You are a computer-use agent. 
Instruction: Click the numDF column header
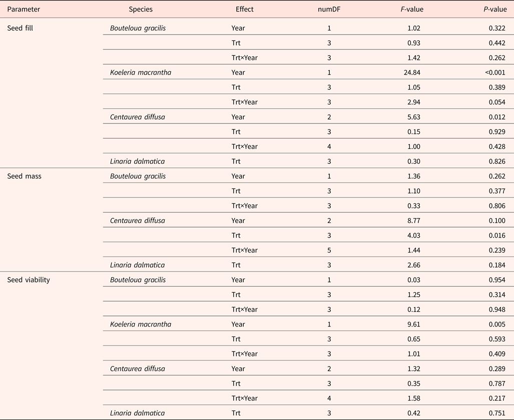[x=329, y=9]
